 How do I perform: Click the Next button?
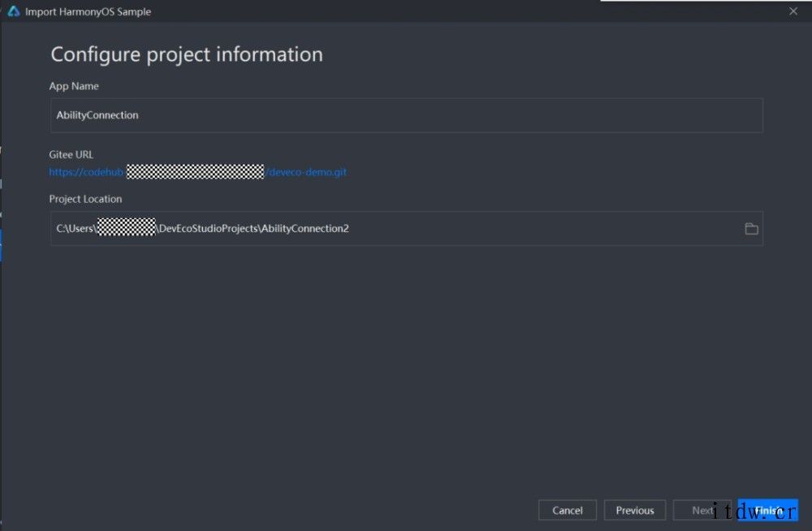pyautogui.click(x=702, y=510)
